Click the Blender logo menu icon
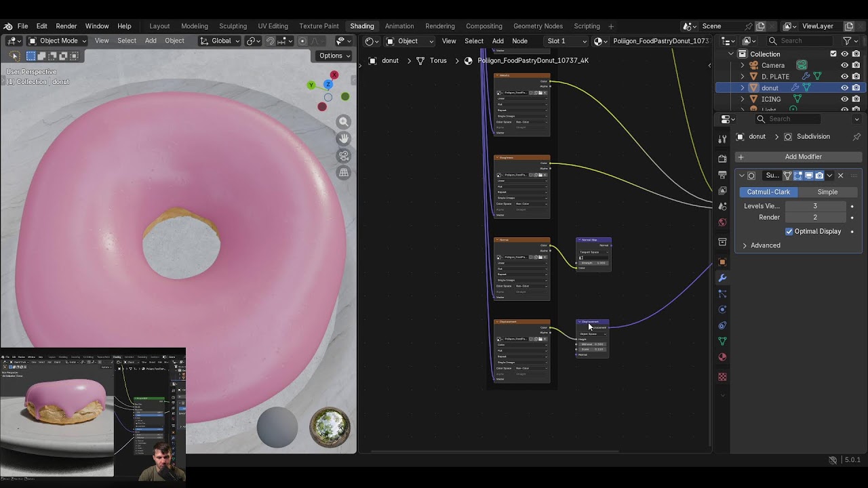 click(x=8, y=26)
